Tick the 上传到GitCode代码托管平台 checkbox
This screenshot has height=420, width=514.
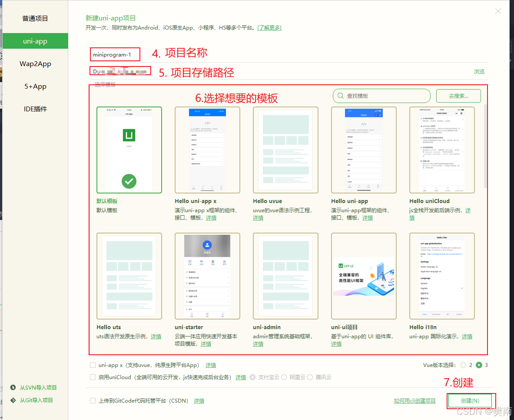pos(93,400)
